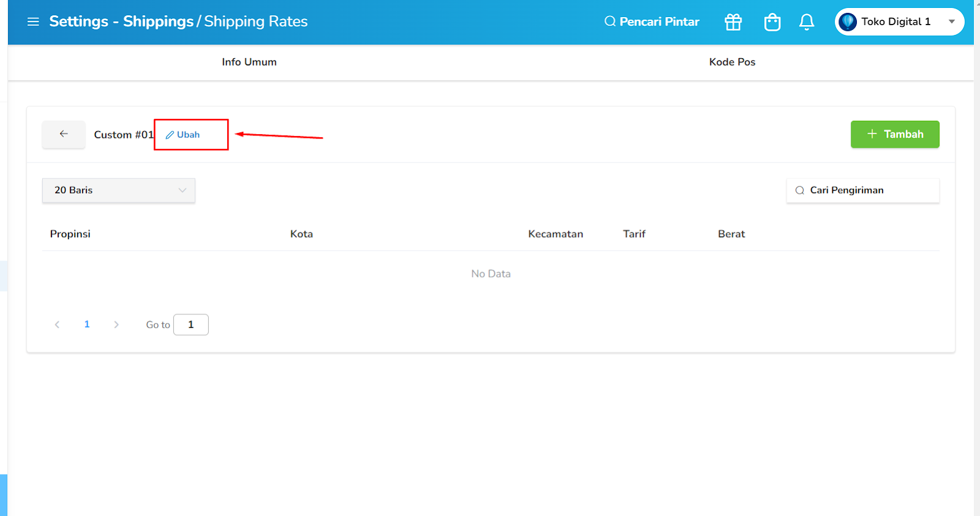The image size is (980, 516).
Task: Select page 1 in the pagination
Action: [87, 324]
